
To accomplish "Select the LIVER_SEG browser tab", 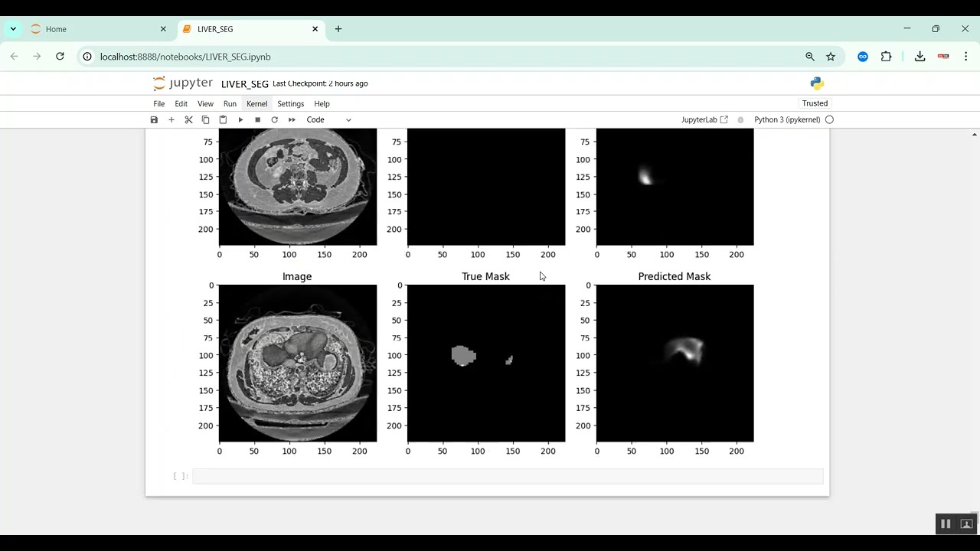I will pos(251,29).
